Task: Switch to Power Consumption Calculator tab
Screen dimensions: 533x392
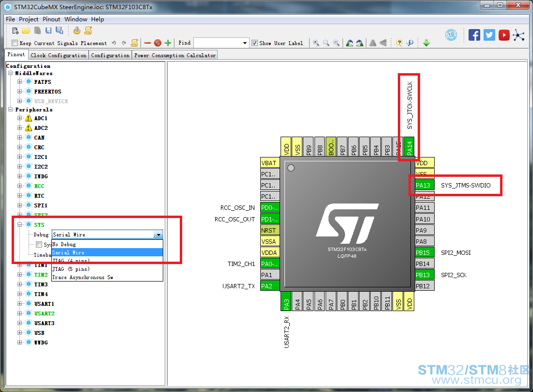Action: pyautogui.click(x=175, y=55)
